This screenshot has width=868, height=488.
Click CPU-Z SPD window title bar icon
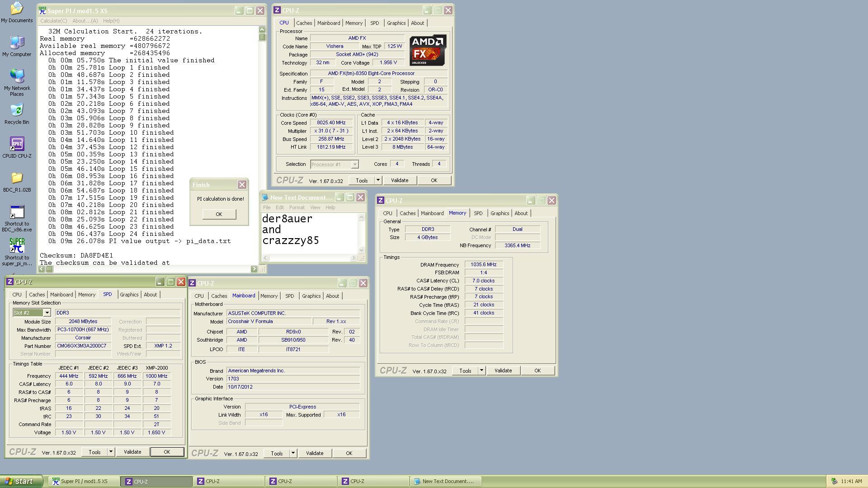10,282
